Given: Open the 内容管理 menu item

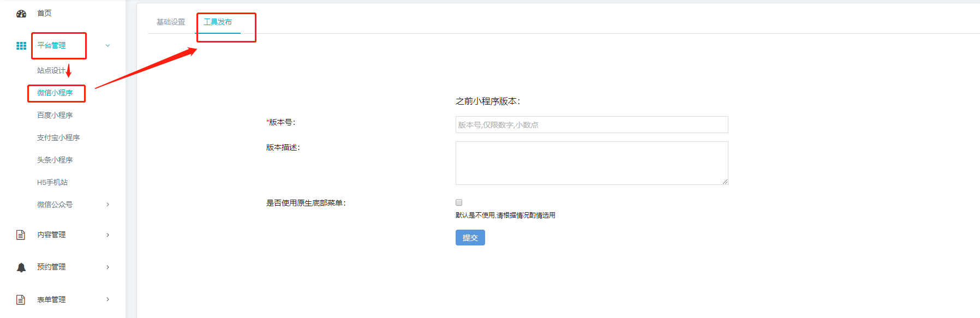Looking at the screenshot, I should [51, 235].
